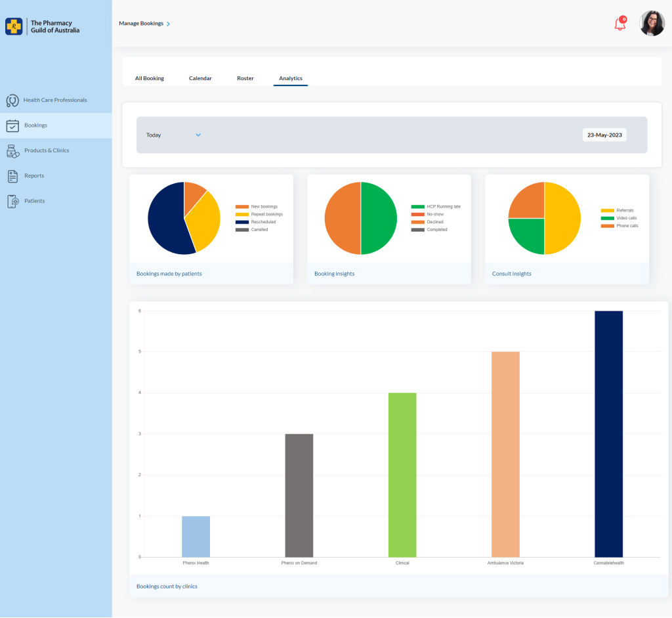Click the Bookings count by clinics link
The height and width of the screenshot is (618, 672).
(167, 586)
